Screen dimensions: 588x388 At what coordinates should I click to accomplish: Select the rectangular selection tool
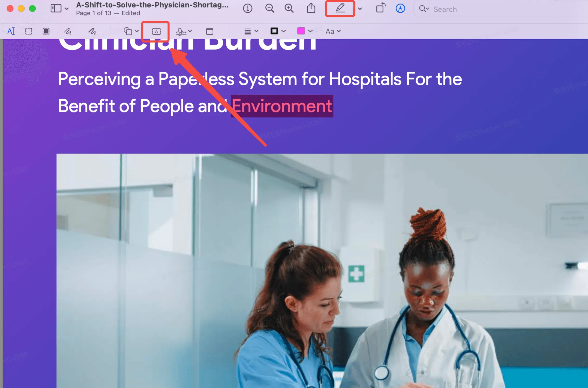28,31
